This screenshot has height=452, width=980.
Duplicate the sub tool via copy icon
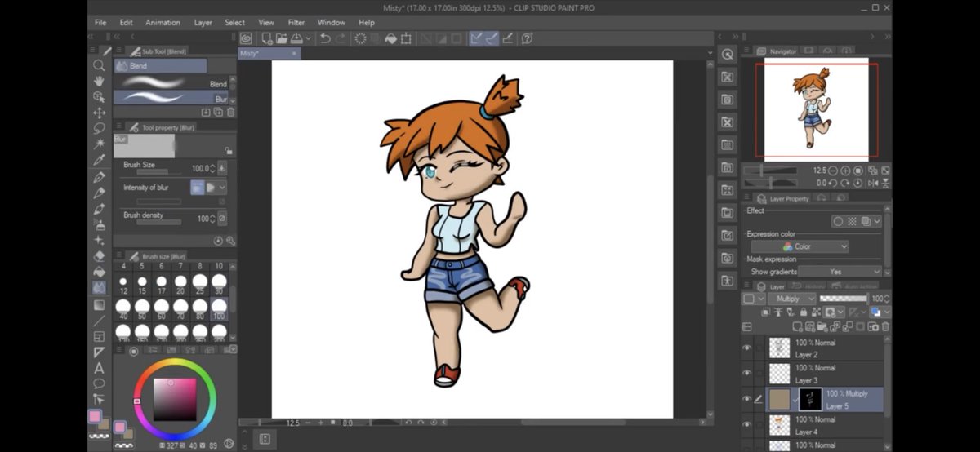coord(218,112)
